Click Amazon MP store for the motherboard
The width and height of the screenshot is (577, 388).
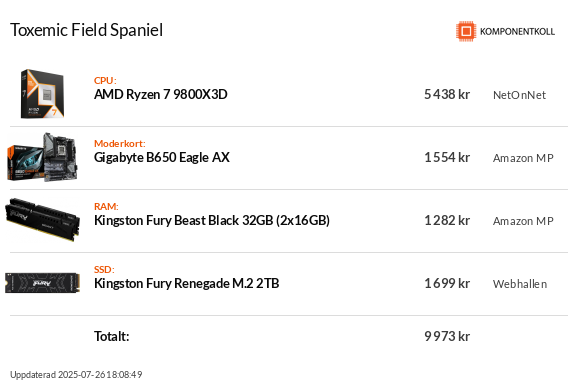[523, 158]
